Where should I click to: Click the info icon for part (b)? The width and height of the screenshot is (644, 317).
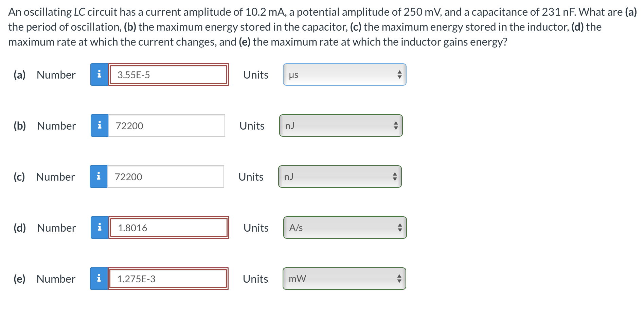99,126
